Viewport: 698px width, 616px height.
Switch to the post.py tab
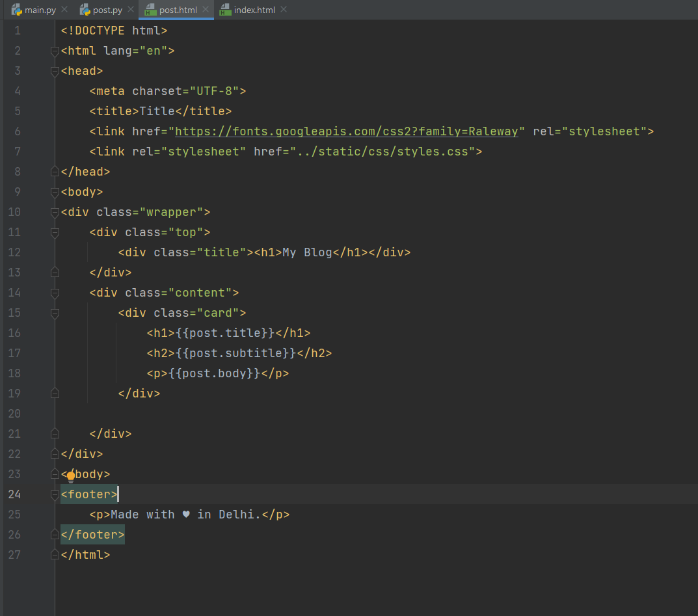(x=107, y=10)
